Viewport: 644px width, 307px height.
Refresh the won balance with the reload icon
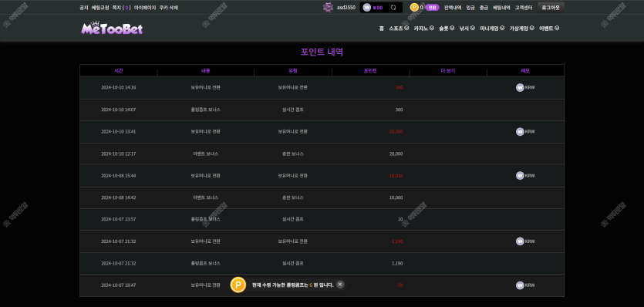[393, 8]
